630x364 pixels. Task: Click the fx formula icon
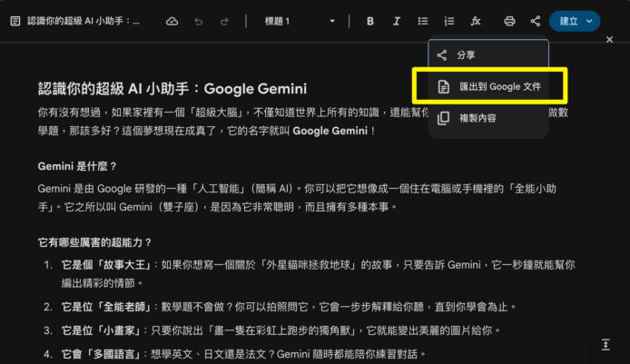pos(476,21)
